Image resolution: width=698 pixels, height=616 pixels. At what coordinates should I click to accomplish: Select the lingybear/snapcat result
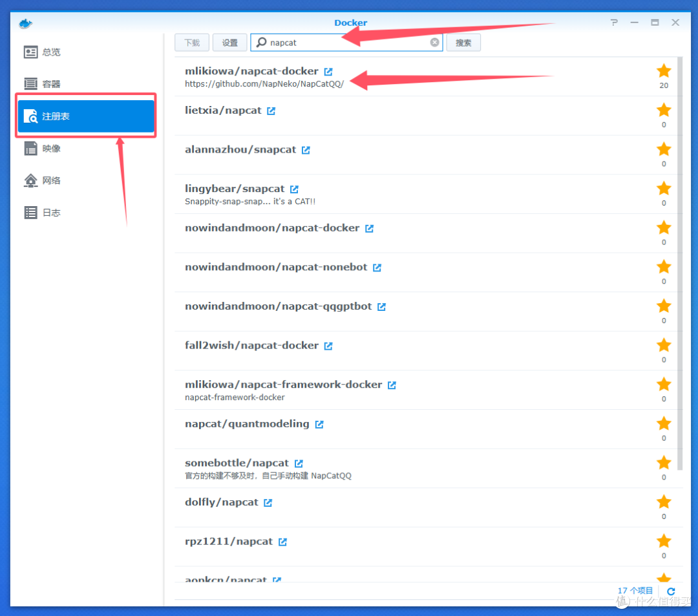point(425,194)
